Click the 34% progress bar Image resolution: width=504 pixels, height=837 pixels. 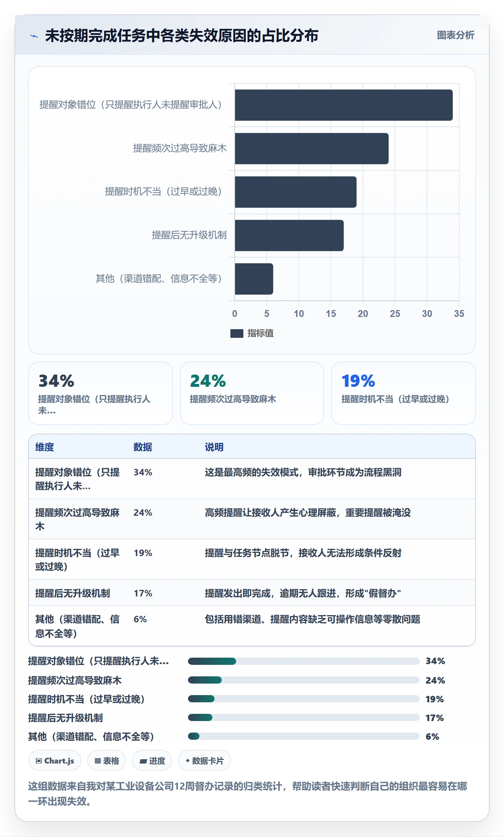(x=303, y=661)
